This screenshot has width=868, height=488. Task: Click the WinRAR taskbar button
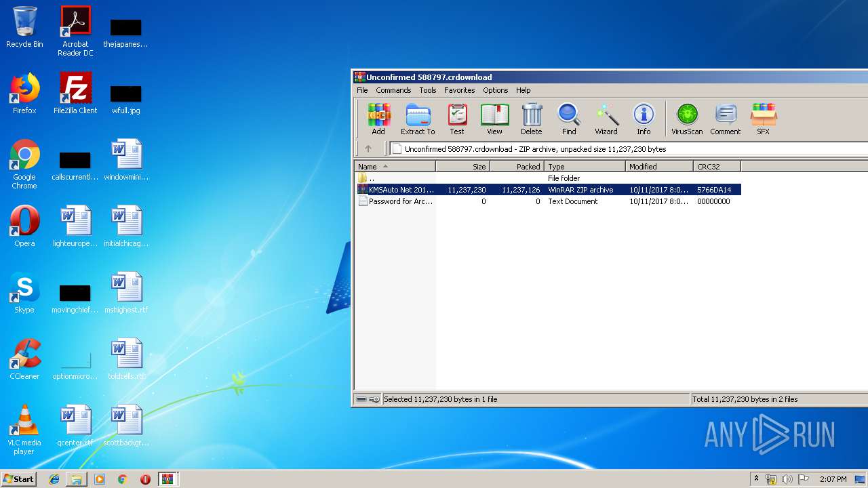tap(168, 479)
